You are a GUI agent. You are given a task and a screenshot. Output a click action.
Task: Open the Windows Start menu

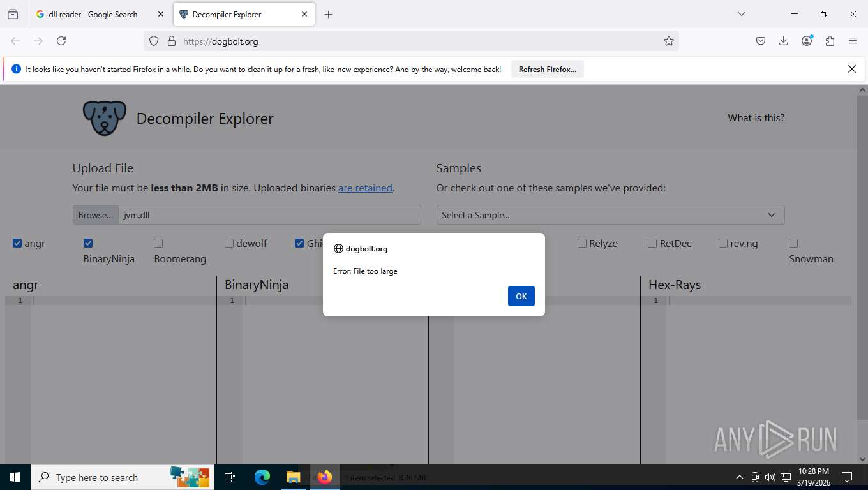click(x=15, y=477)
